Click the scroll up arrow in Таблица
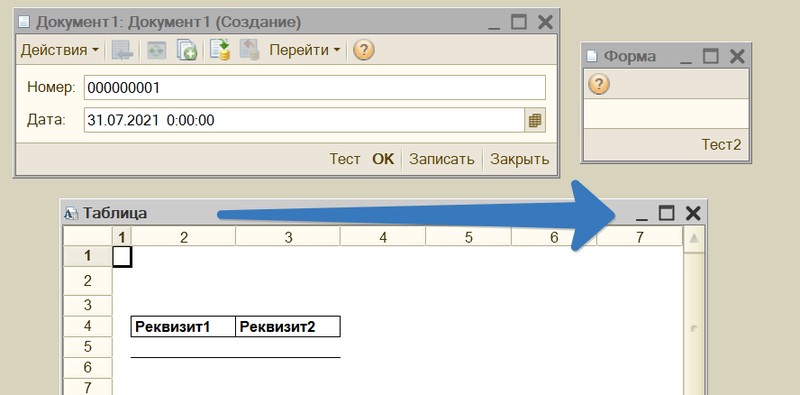This screenshot has height=395, width=800. [693, 239]
